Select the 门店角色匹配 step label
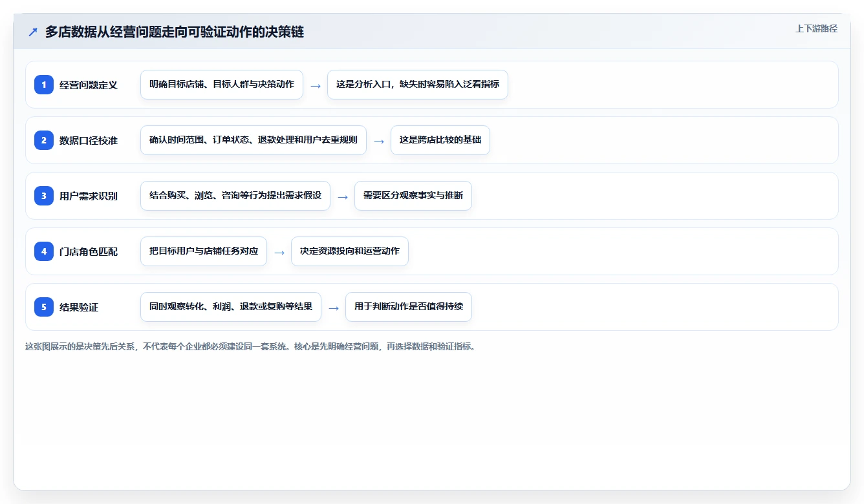The height and width of the screenshot is (504, 864). tap(89, 251)
